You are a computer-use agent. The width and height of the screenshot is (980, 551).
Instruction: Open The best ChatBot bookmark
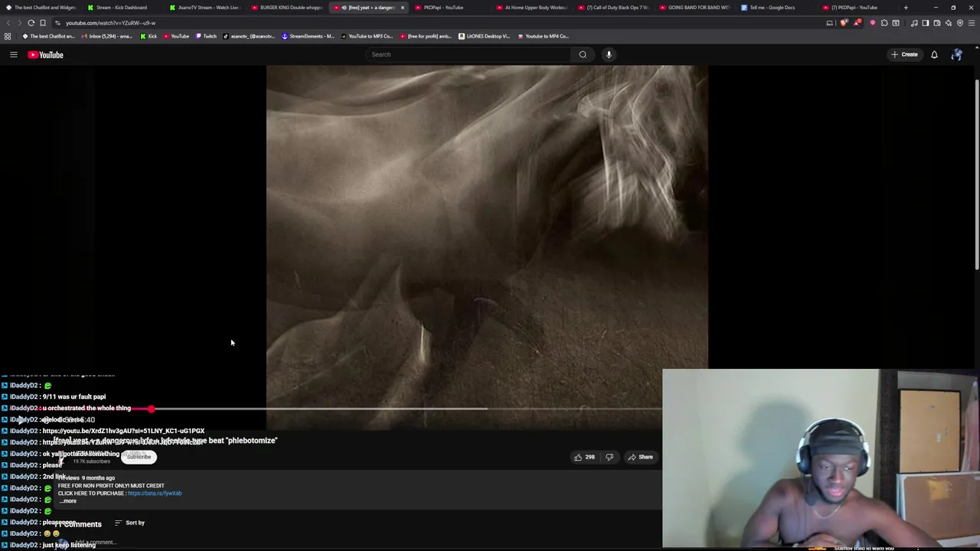(x=49, y=36)
